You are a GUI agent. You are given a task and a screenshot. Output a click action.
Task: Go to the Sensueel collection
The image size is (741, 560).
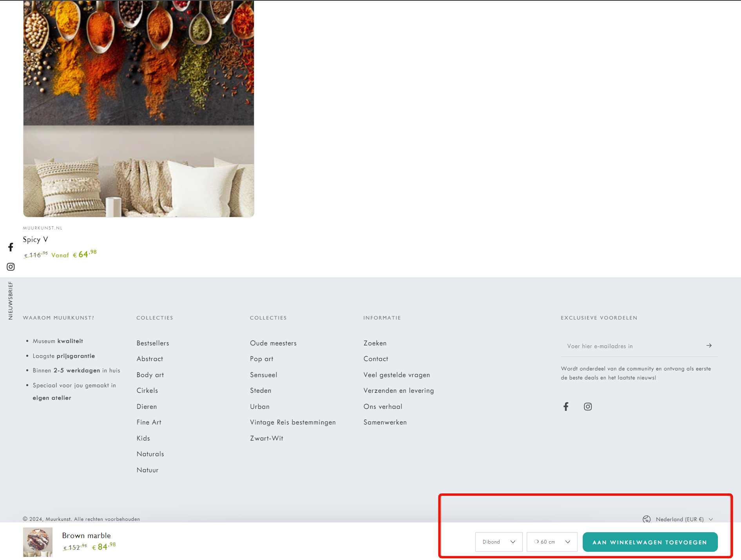[x=263, y=375]
